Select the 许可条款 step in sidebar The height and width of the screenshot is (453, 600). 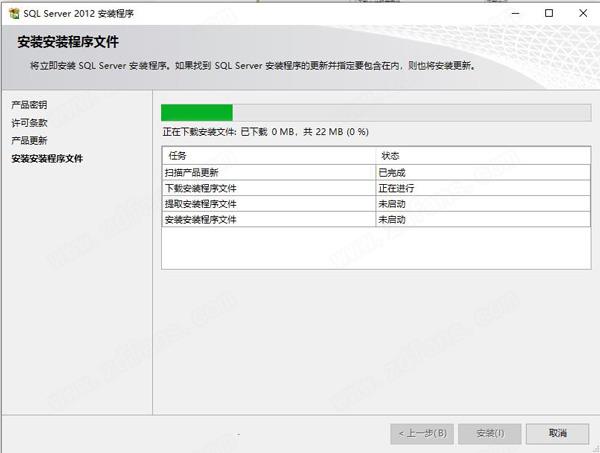click(x=29, y=122)
